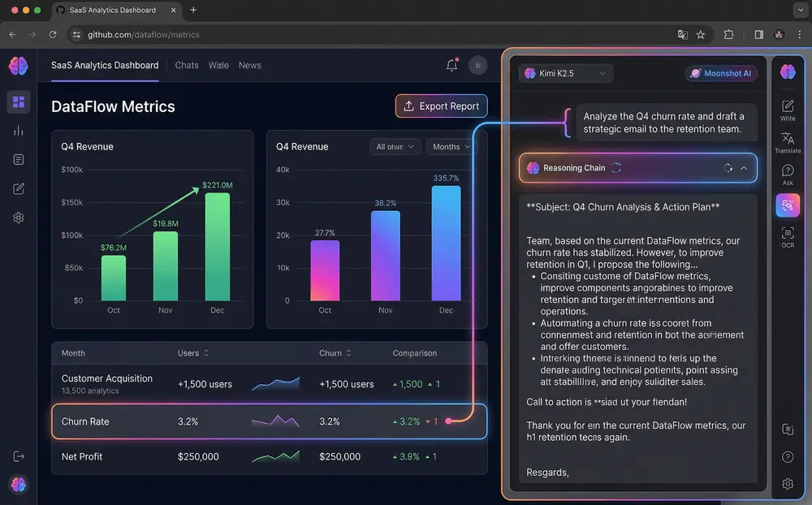Open the bar chart icon in left sidebar
This screenshot has height=505, width=812.
[19, 131]
